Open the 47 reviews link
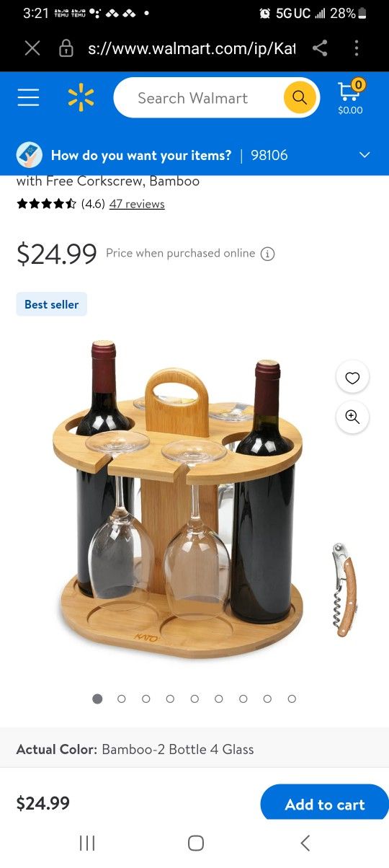The height and width of the screenshot is (868, 389). click(137, 204)
